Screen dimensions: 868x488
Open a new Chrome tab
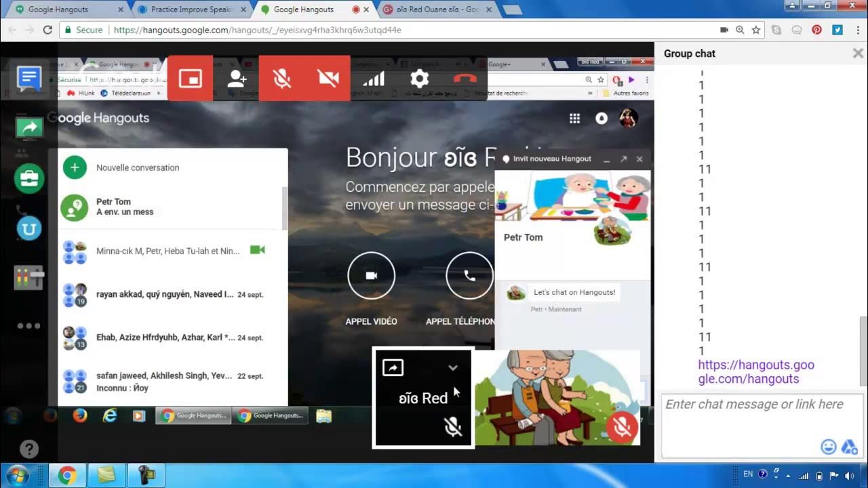coord(512,9)
